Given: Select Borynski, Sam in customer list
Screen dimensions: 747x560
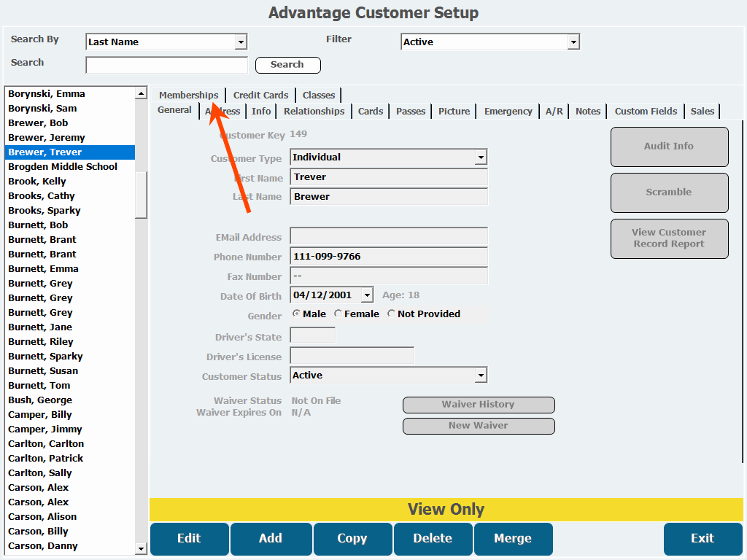Looking at the screenshot, I should (x=70, y=109).
